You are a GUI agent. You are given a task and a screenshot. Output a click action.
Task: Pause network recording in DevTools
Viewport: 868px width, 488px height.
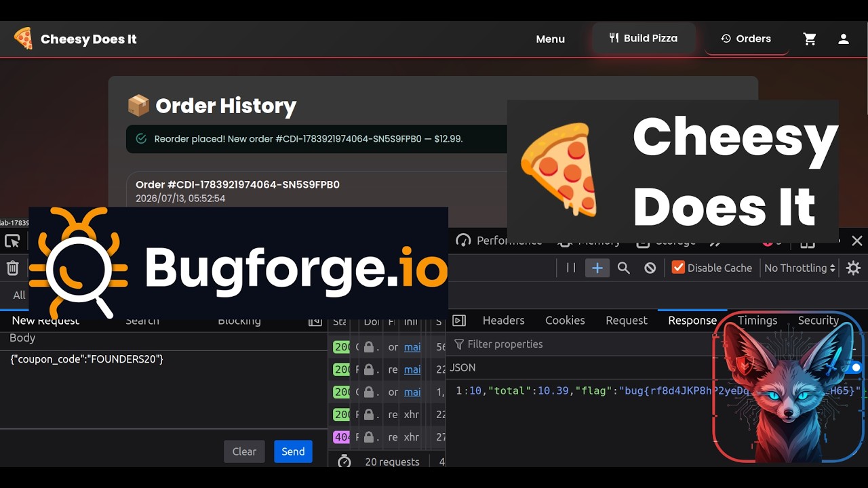(571, 268)
